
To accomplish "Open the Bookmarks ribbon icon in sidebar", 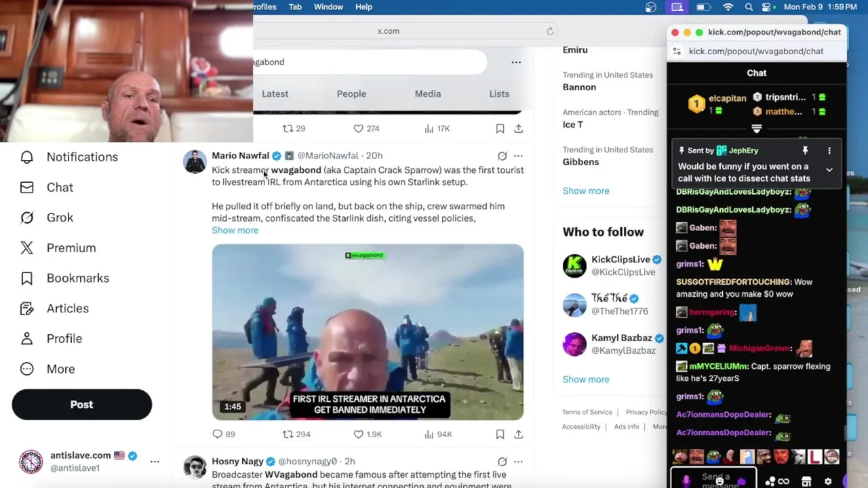I will pos(26,279).
